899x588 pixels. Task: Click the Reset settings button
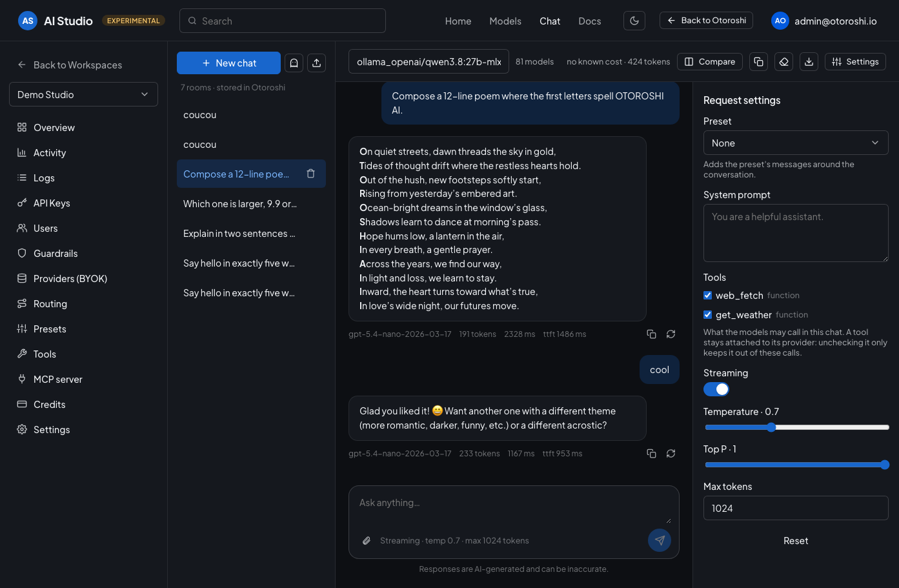(x=796, y=541)
